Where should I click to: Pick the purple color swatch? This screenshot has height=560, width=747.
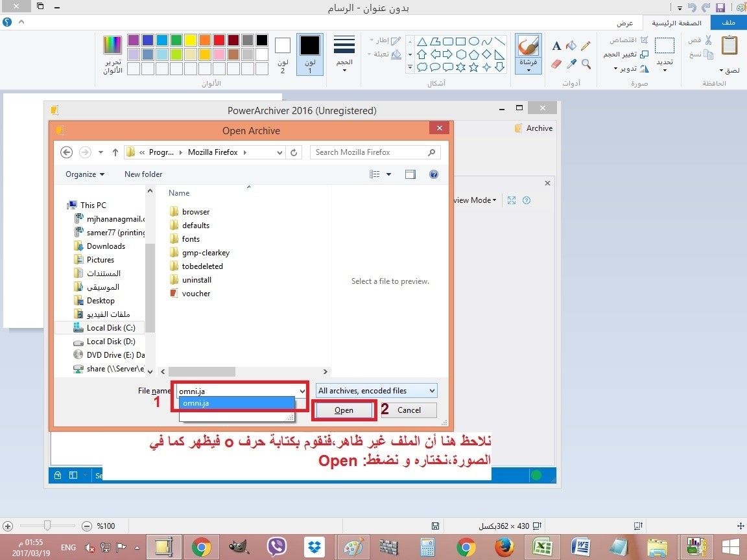134,40
